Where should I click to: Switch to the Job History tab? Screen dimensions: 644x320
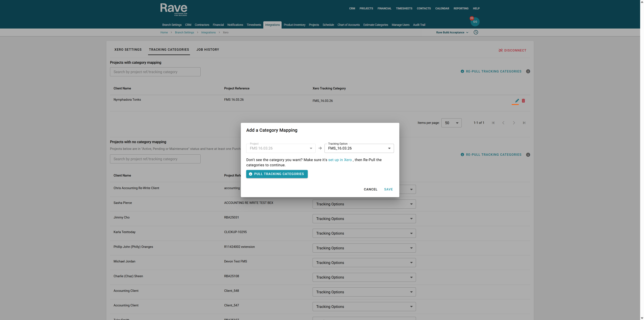coord(207,50)
